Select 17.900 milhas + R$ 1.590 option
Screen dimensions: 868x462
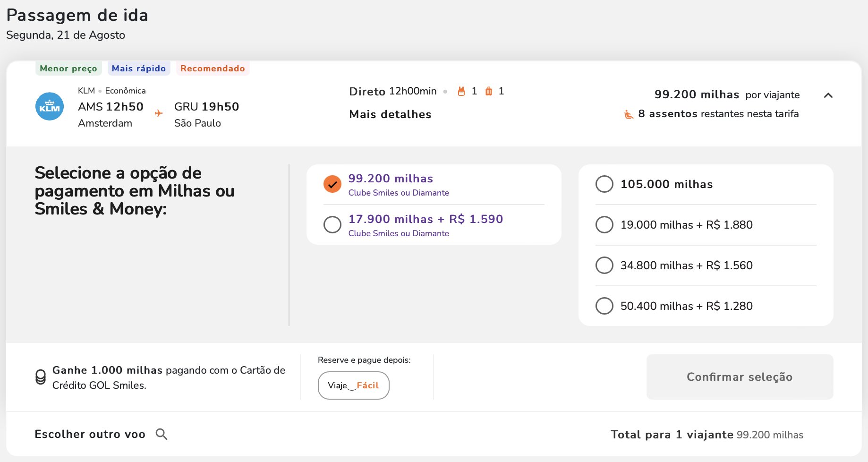point(332,225)
